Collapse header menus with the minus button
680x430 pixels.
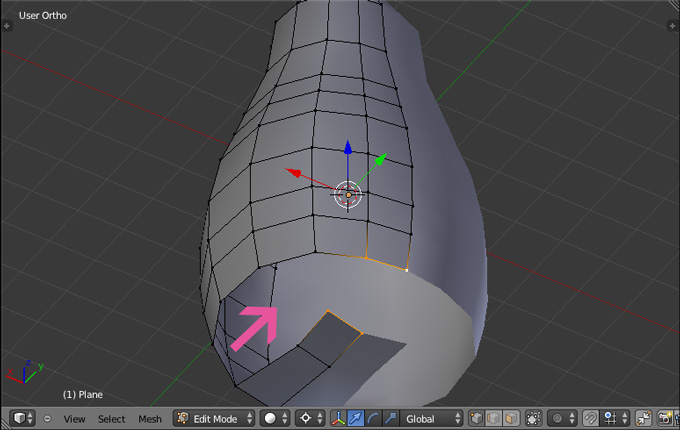[47, 419]
